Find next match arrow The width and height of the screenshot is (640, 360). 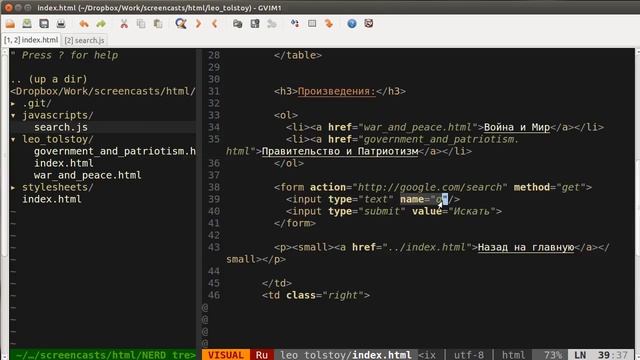[198, 24]
